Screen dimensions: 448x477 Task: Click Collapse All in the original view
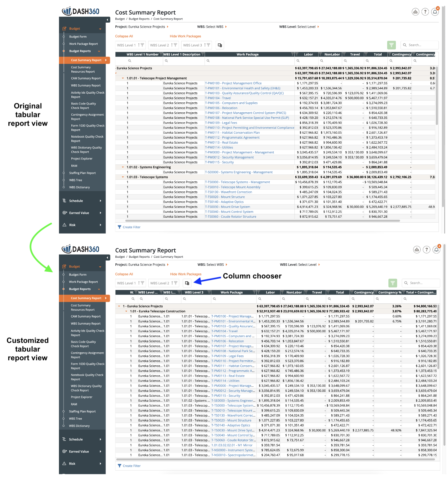tap(124, 36)
